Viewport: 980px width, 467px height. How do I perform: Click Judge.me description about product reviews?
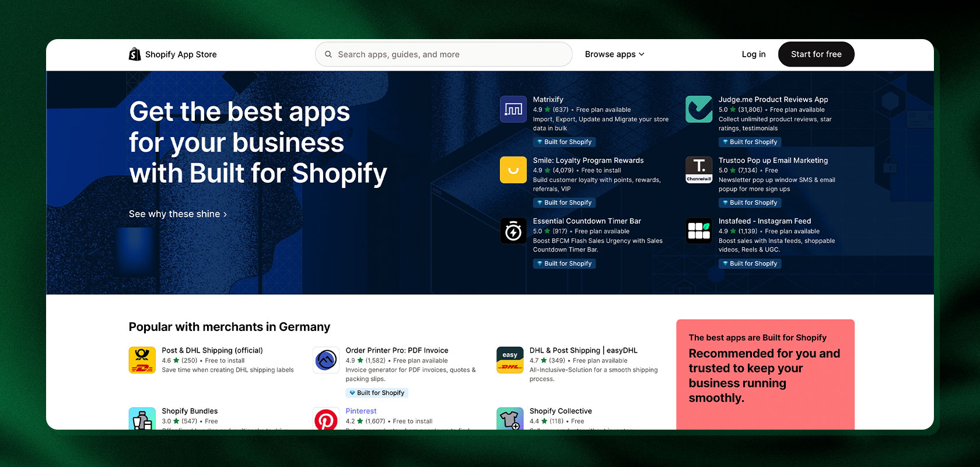coord(775,124)
